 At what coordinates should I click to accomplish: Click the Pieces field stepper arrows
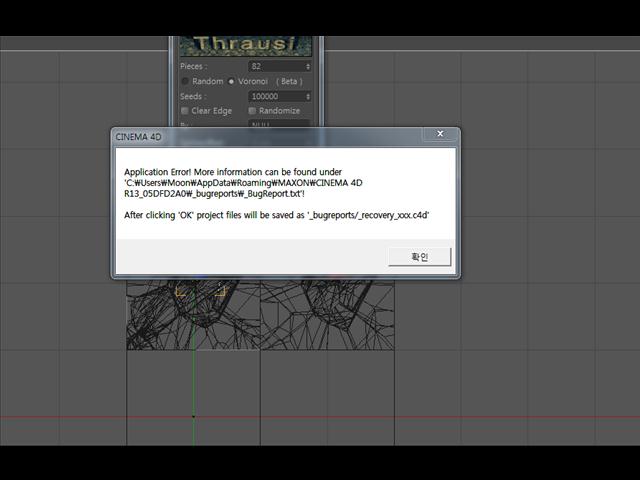pos(308,66)
